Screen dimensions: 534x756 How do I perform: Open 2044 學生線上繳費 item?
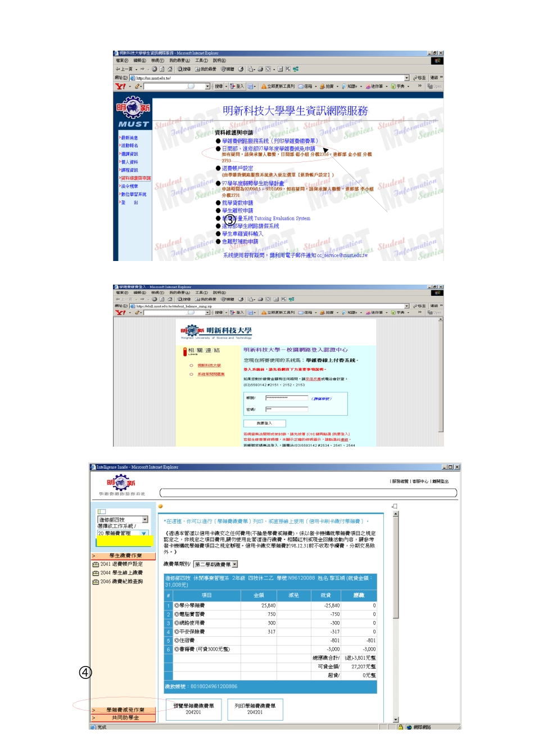click(121, 573)
